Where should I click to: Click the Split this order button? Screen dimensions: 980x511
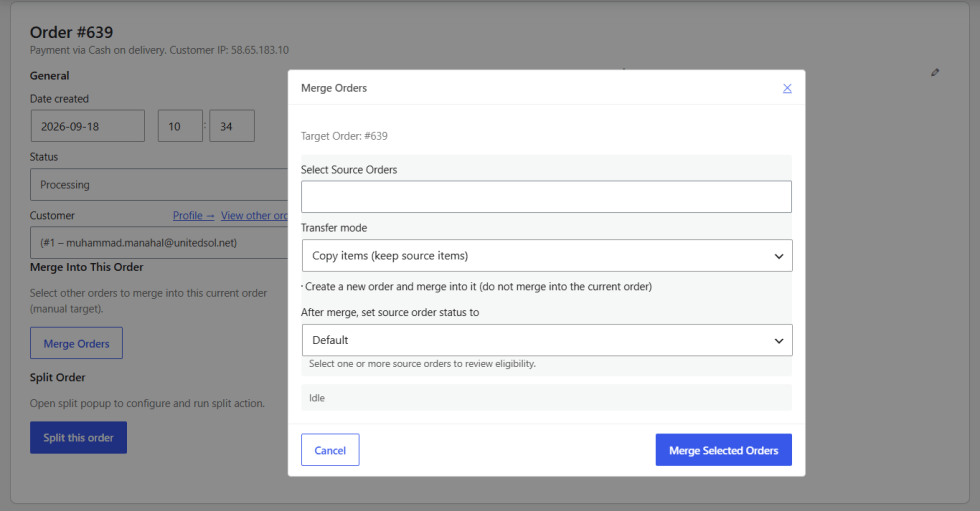pyautogui.click(x=78, y=437)
